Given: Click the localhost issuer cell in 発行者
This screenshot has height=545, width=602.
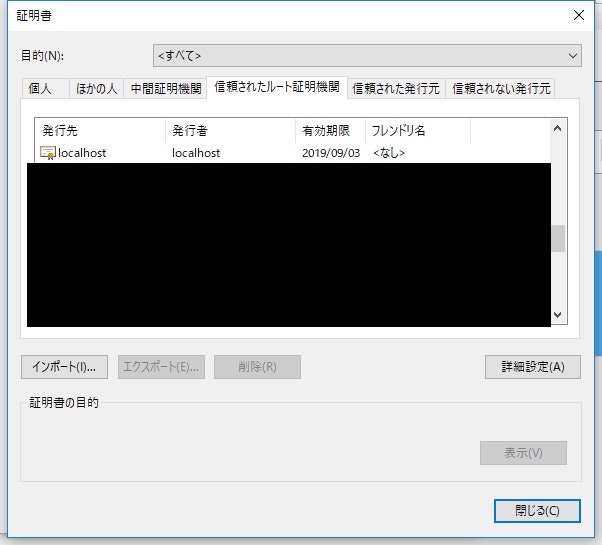Looking at the screenshot, I should 196,153.
